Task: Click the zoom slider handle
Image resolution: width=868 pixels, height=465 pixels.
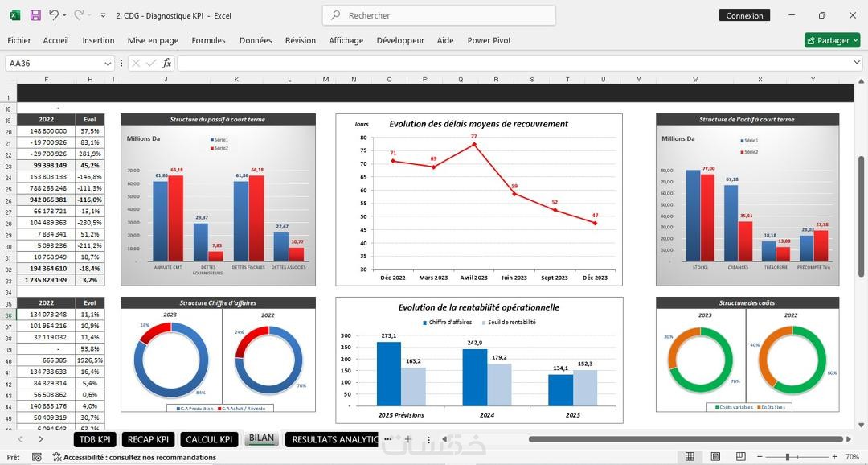Action: [788, 457]
